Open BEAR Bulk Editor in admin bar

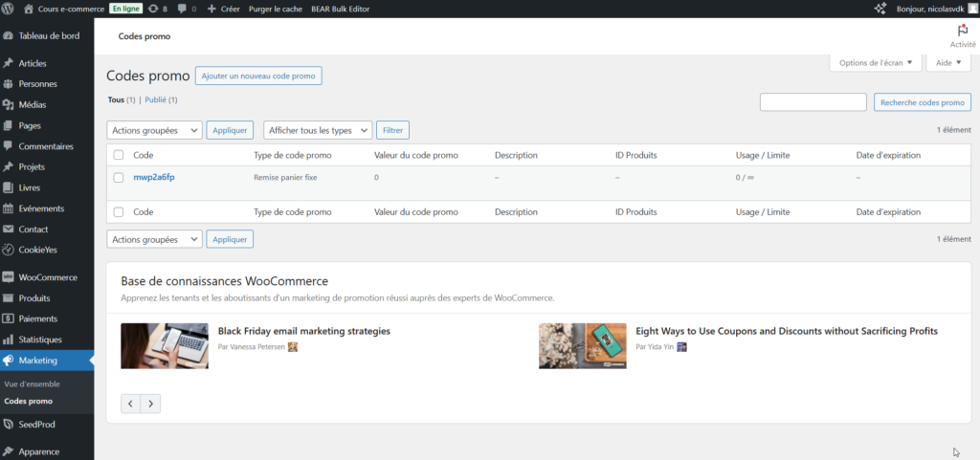[x=340, y=10]
